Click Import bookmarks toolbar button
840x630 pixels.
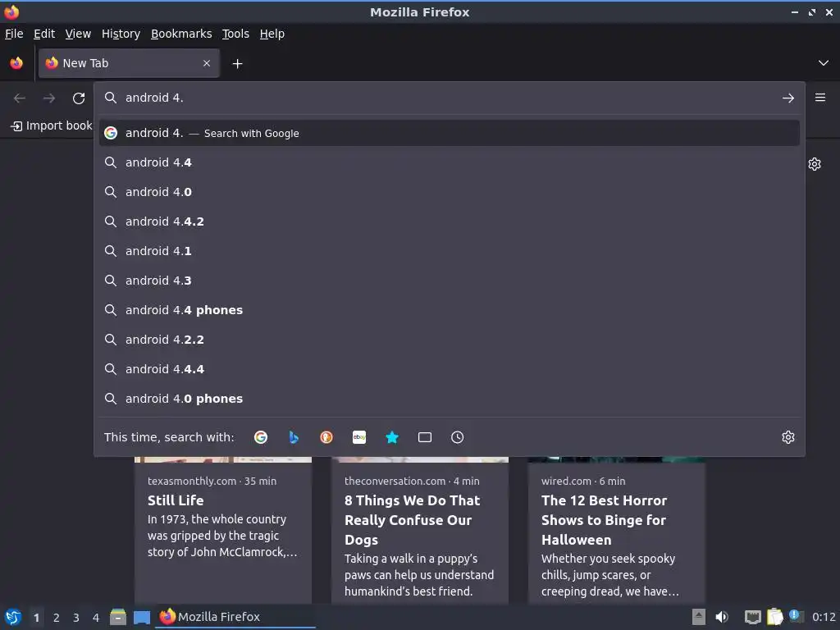click(52, 126)
